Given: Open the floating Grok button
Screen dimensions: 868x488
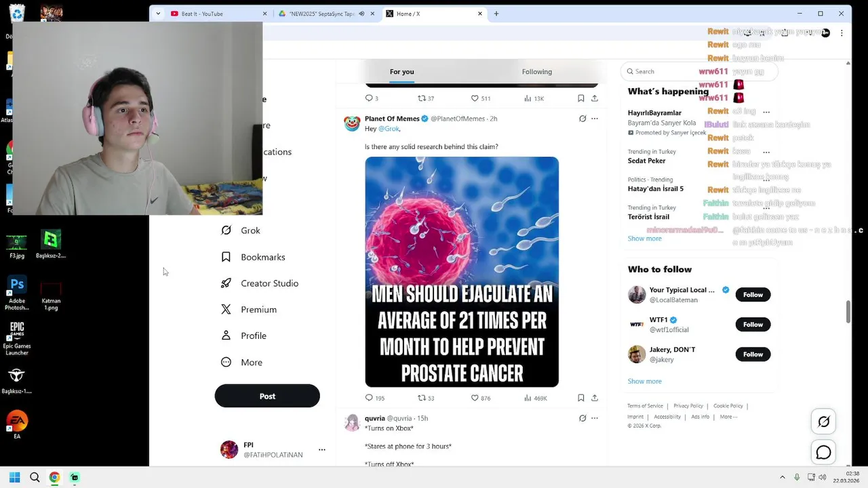Looking at the screenshot, I should (823, 422).
